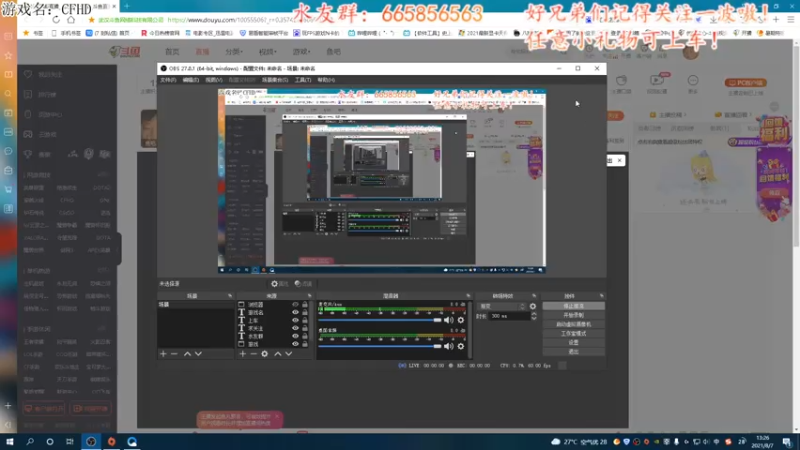The image size is (800, 450).
Task: Open scene transition type dropdown
Action: pos(502,307)
